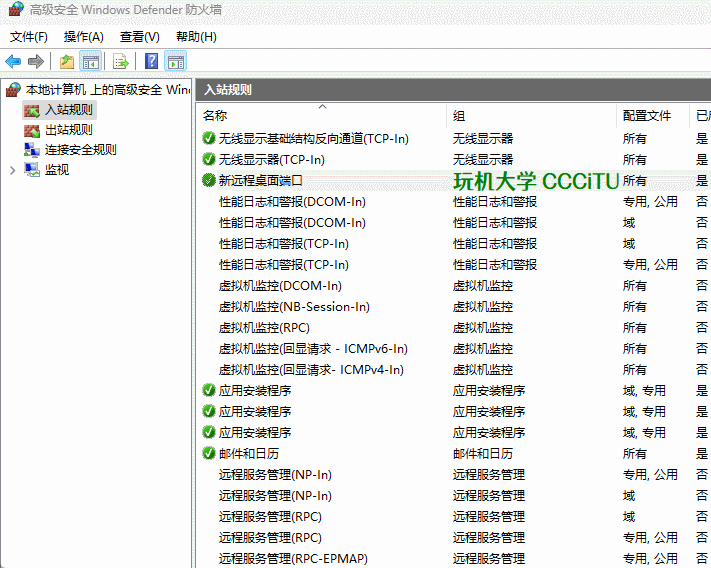Click the 组 column header

click(x=459, y=116)
